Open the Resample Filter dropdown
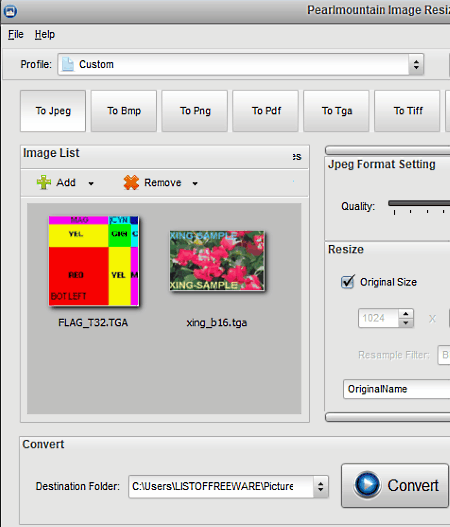 (444, 355)
